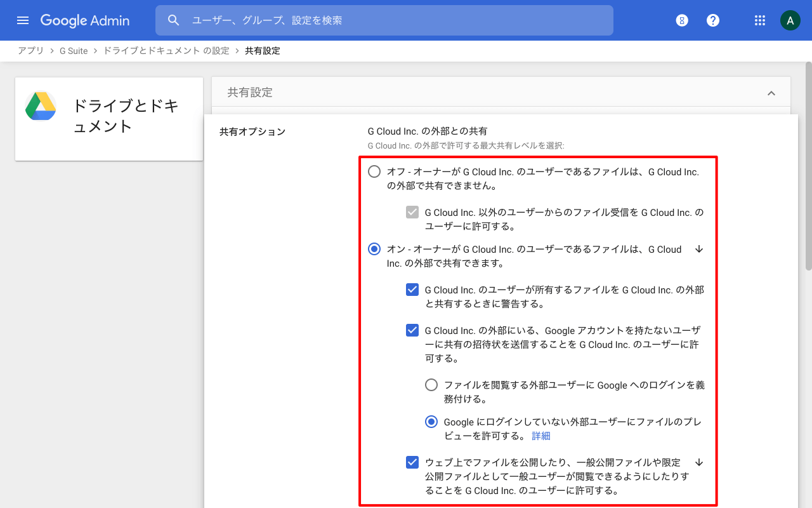Screen dimensions: 812x508
Task: Focus the search users, groups, settings field
Action: (x=384, y=20)
